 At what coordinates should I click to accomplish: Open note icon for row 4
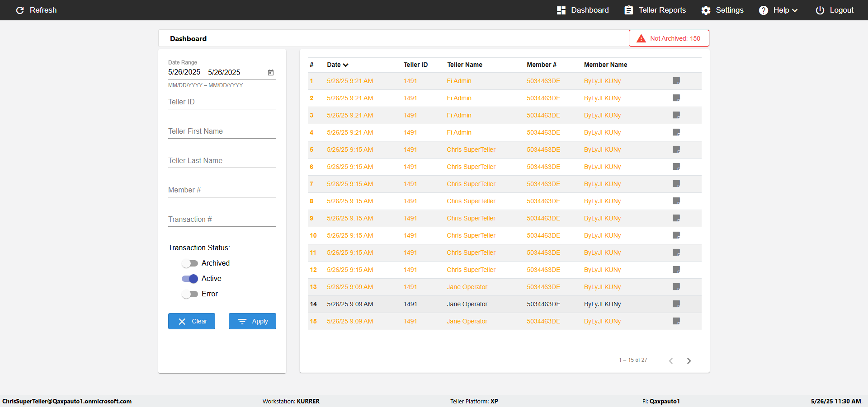coord(676,132)
